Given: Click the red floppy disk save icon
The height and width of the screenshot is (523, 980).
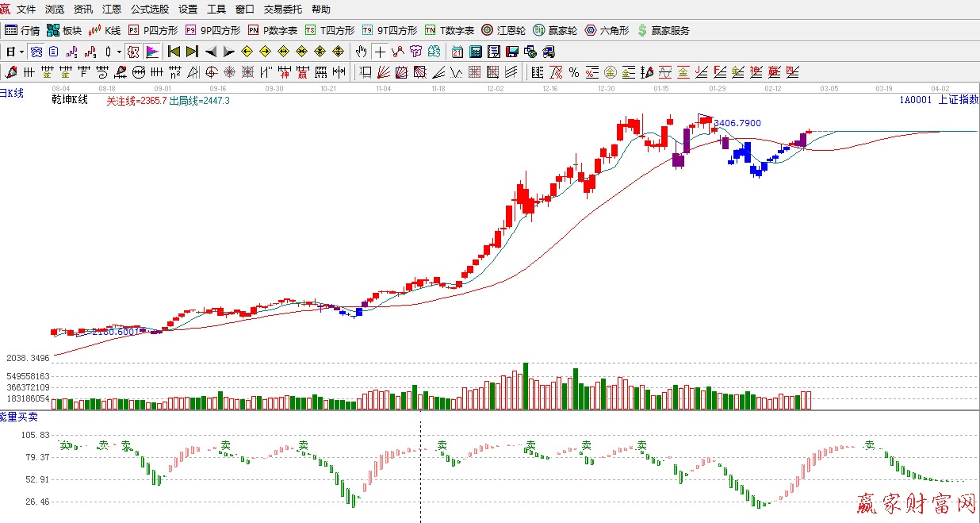Looking at the screenshot, I should 512,52.
